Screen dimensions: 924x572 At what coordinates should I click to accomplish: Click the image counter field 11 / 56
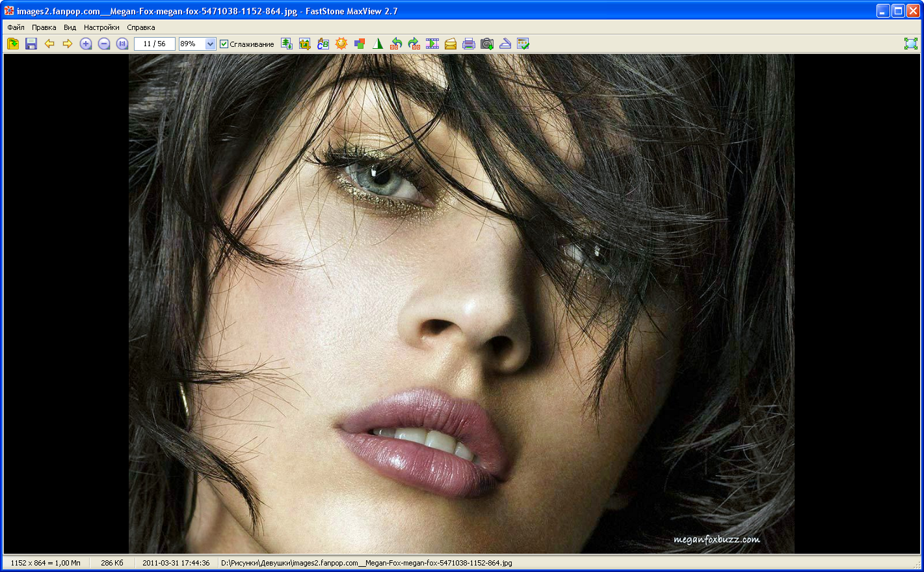(155, 44)
